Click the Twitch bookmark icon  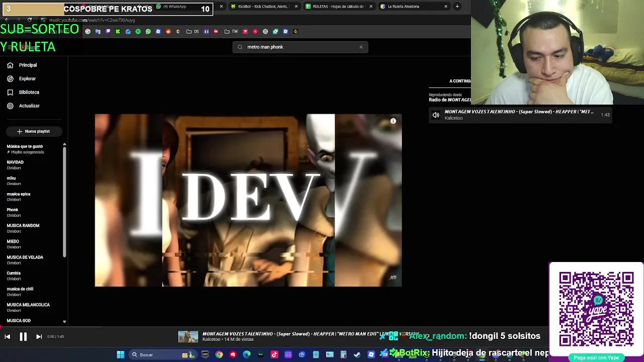point(108,31)
